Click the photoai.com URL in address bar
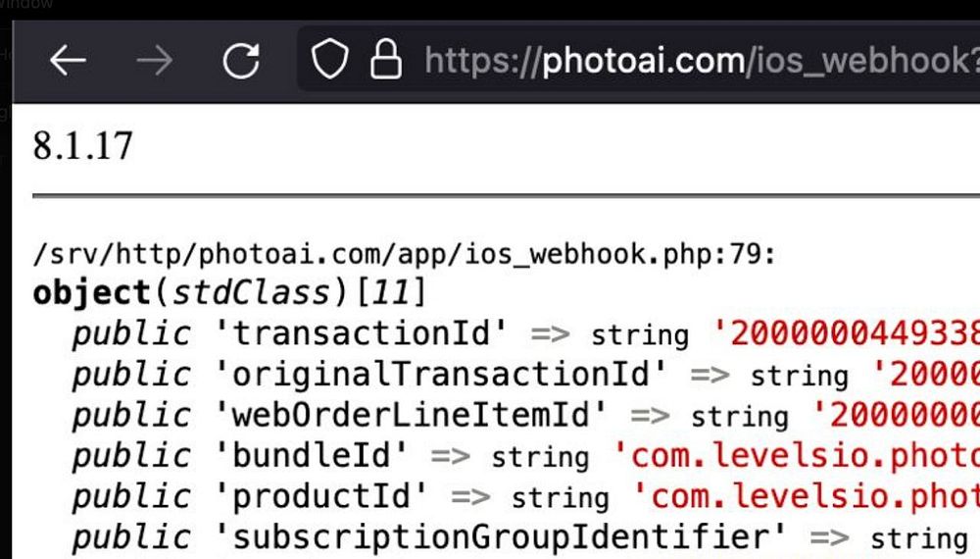 [x=702, y=61]
